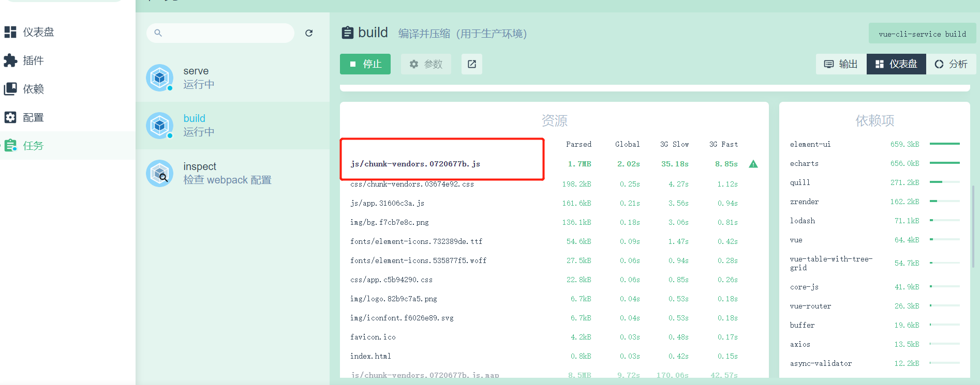The image size is (980, 385).
Task: Click the Global column header
Action: (627, 144)
